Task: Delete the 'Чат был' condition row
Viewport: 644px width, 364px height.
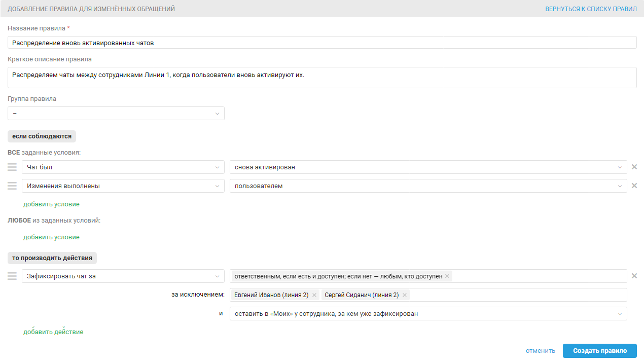Action: (x=634, y=167)
